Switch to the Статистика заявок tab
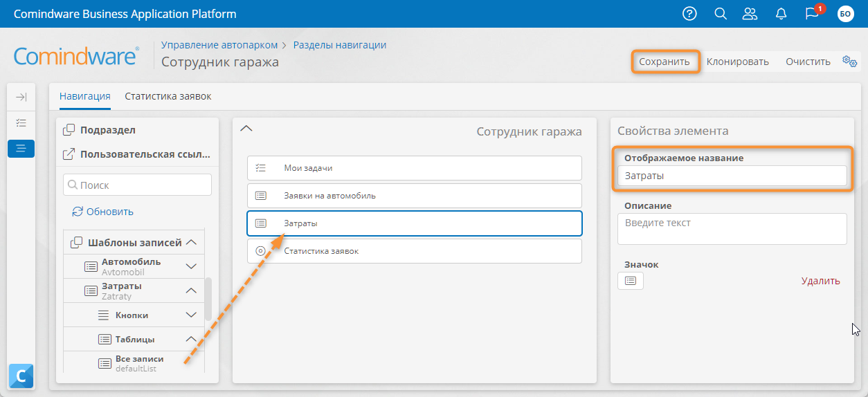Viewport: 868px width, 397px height. (x=168, y=96)
